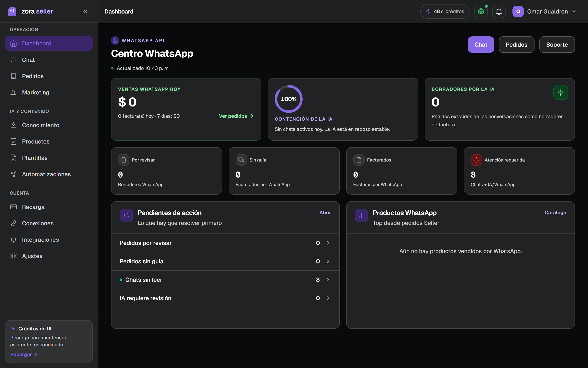The width and height of the screenshot is (588, 368).
Task: Click the Productos WhatsApp chart icon
Action: 361,215
